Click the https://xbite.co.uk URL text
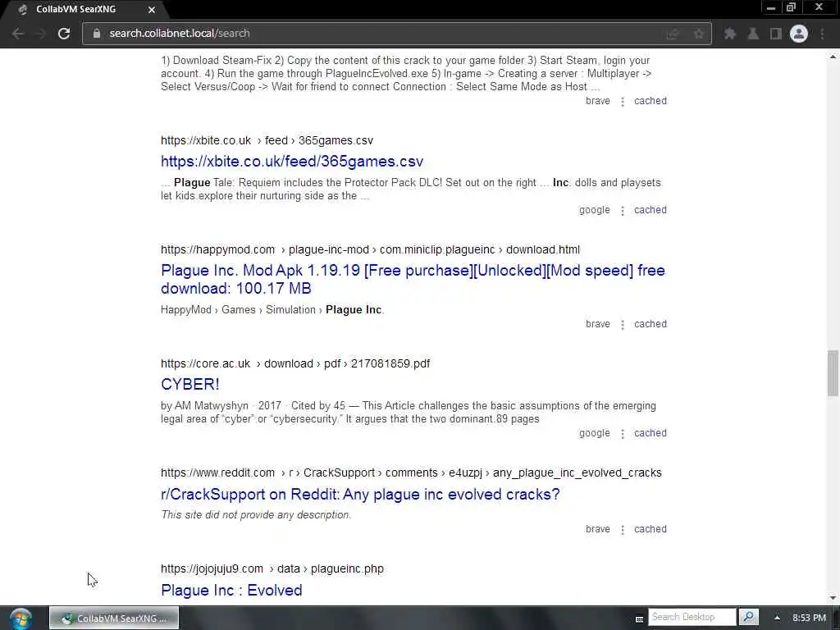 pyautogui.click(x=206, y=140)
